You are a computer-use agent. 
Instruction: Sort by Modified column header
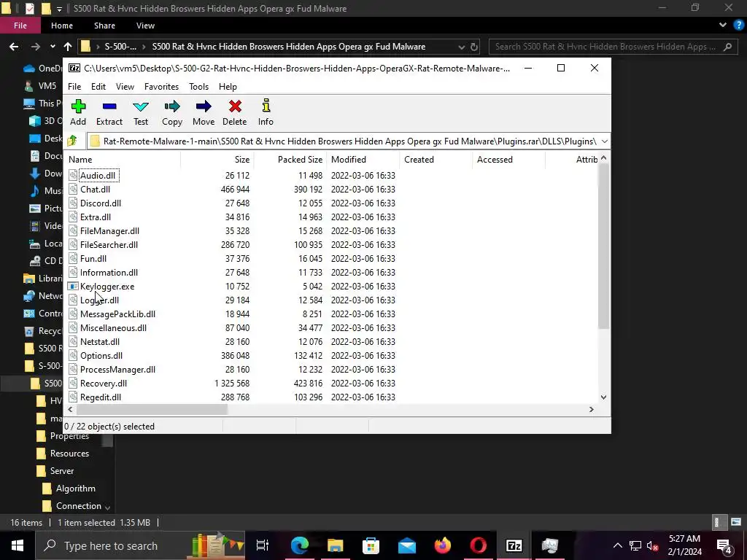(x=363, y=160)
